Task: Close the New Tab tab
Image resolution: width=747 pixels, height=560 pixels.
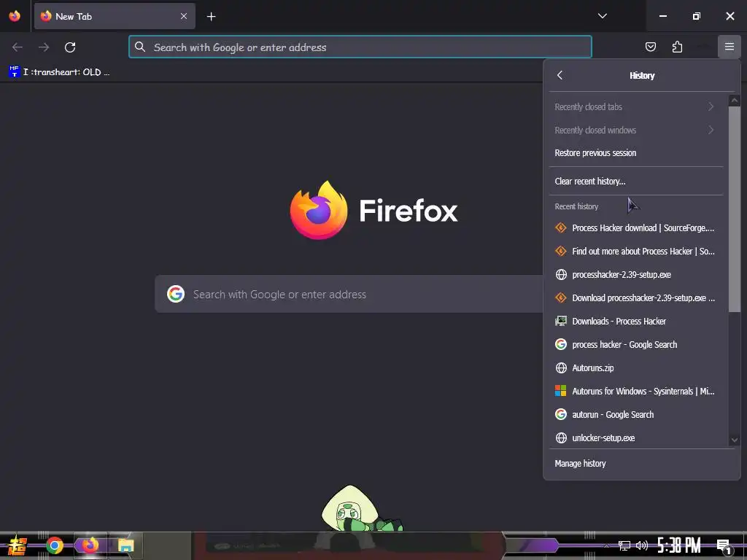Action: click(x=183, y=16)
